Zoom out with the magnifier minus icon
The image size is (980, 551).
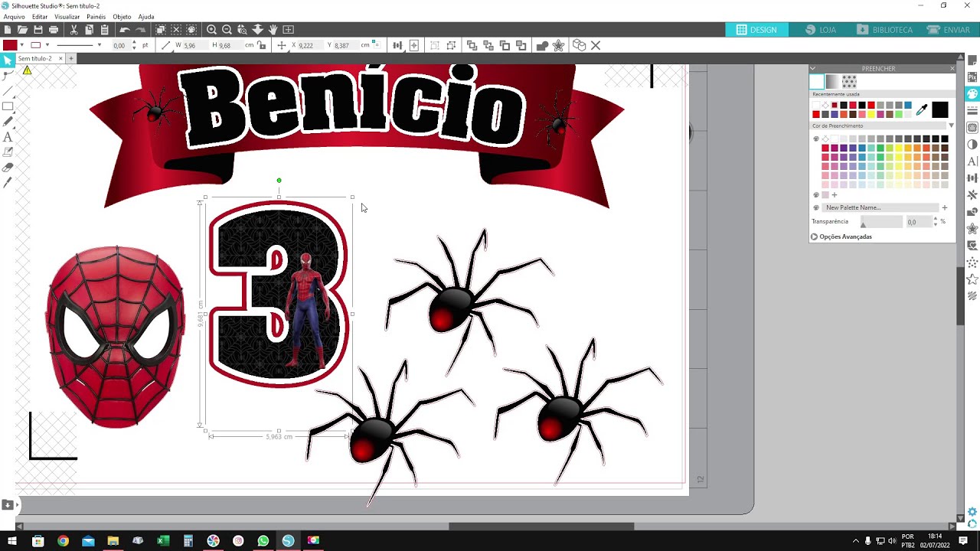point(227,29)
